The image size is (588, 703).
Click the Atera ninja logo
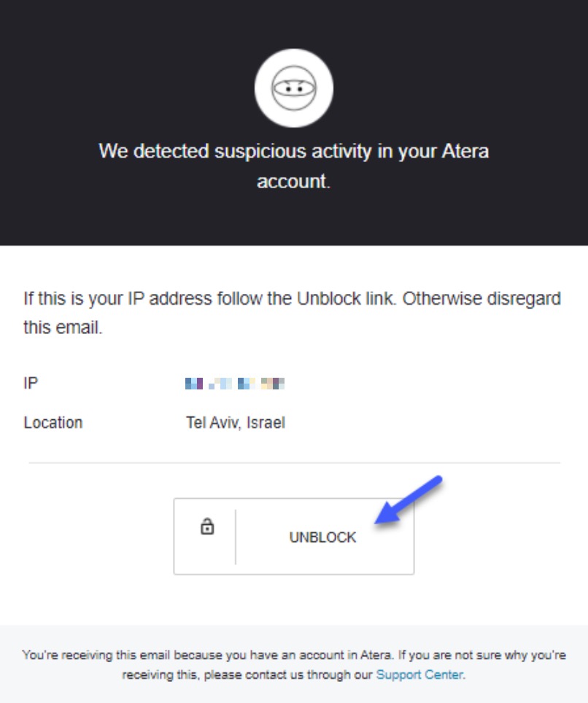coord(294,88)
